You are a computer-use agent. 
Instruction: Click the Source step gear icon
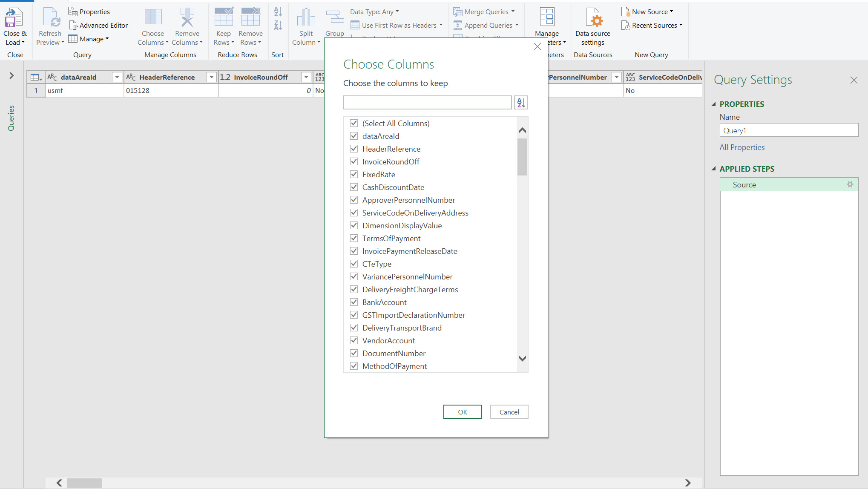pos(850,184)
